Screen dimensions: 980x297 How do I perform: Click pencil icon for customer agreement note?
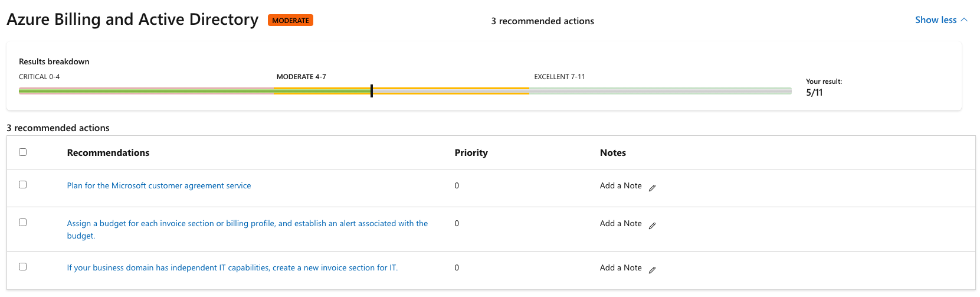point(652,188)
